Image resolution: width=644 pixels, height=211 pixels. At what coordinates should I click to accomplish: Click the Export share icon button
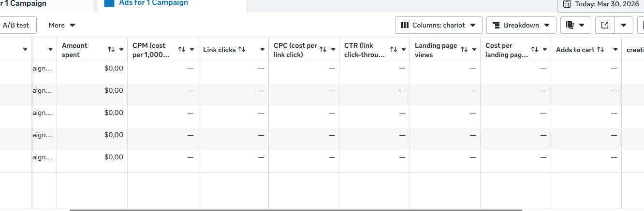[x=605, y=25]
